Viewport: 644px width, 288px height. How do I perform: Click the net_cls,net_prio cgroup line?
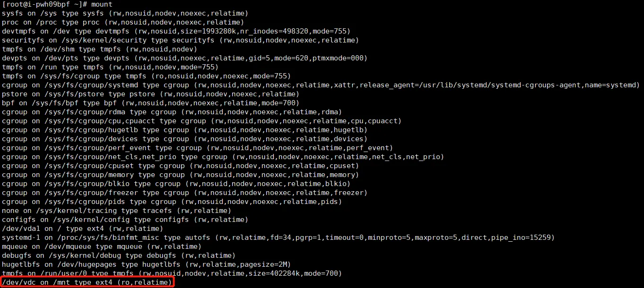[x=223, y=157]
